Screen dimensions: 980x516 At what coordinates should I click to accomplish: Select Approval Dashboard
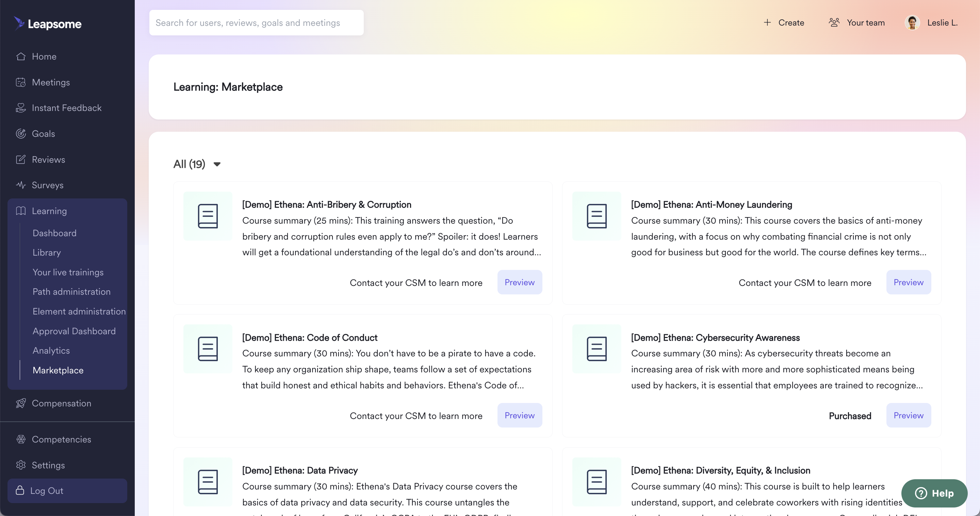[74, 331]
